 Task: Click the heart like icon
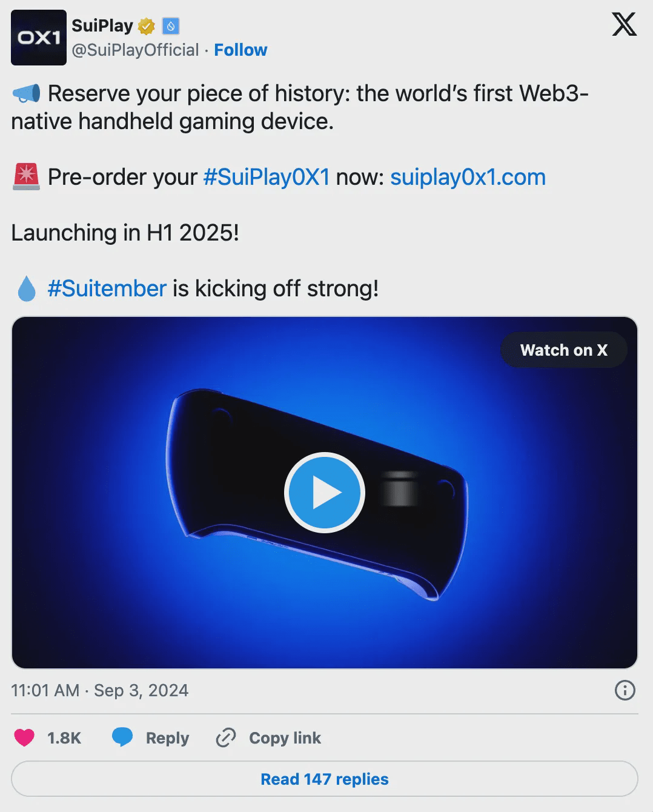24,737
